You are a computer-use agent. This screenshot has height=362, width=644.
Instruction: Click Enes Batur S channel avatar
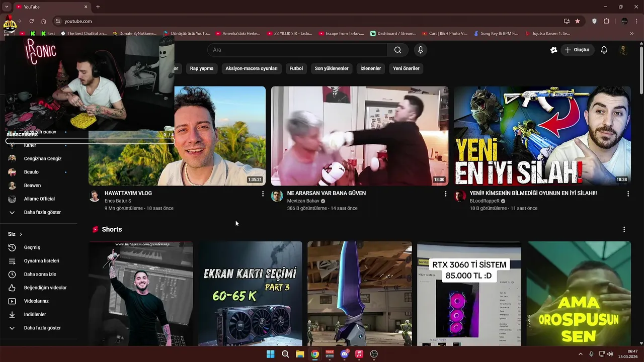(95, 196)
